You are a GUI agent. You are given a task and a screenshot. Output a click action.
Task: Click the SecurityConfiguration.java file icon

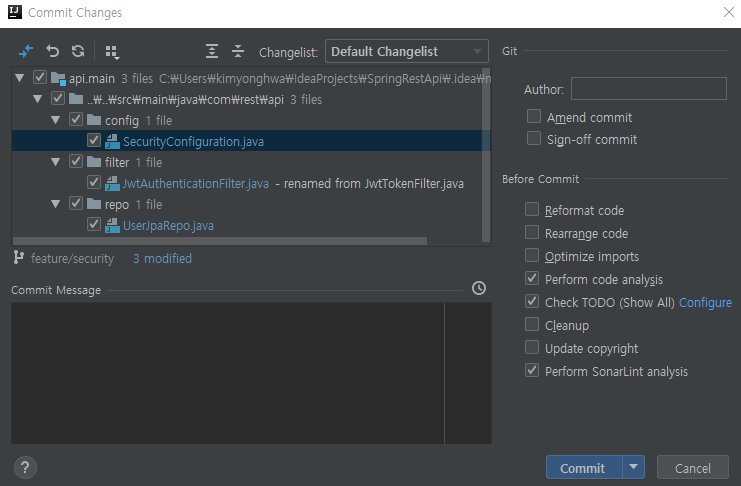[112, 141]
